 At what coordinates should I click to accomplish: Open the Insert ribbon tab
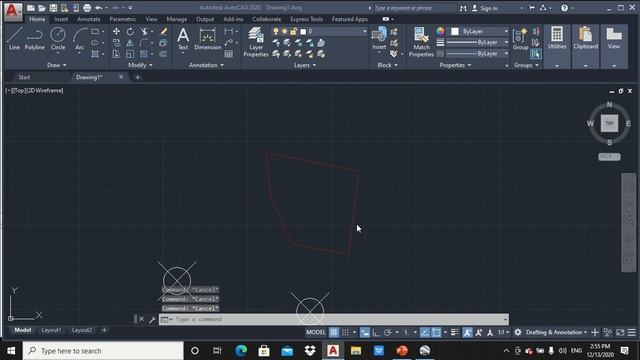point(61,19)
